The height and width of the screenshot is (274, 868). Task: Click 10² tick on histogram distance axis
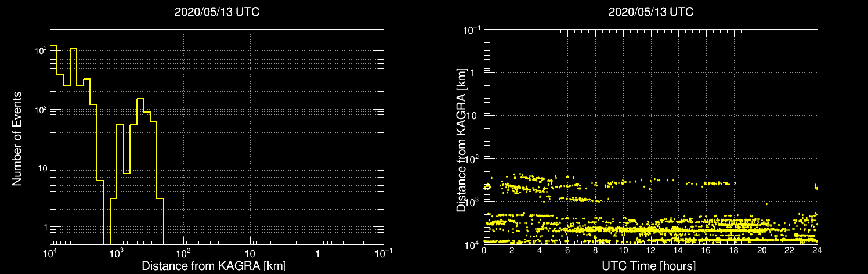point(183,253)
